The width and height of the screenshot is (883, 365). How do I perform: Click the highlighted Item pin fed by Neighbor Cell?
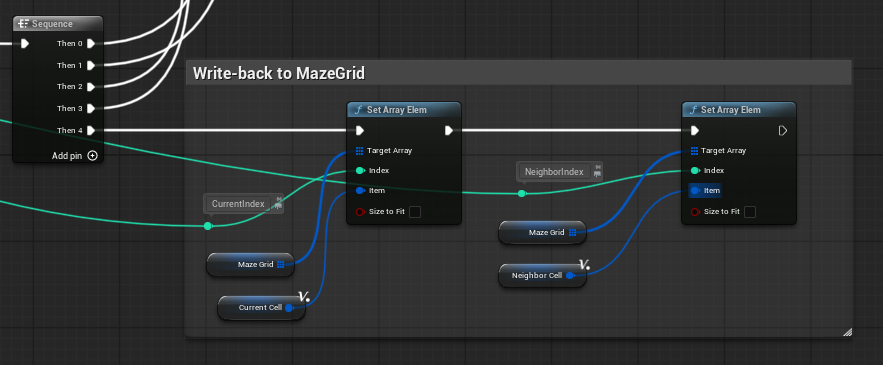coord(695,191)
